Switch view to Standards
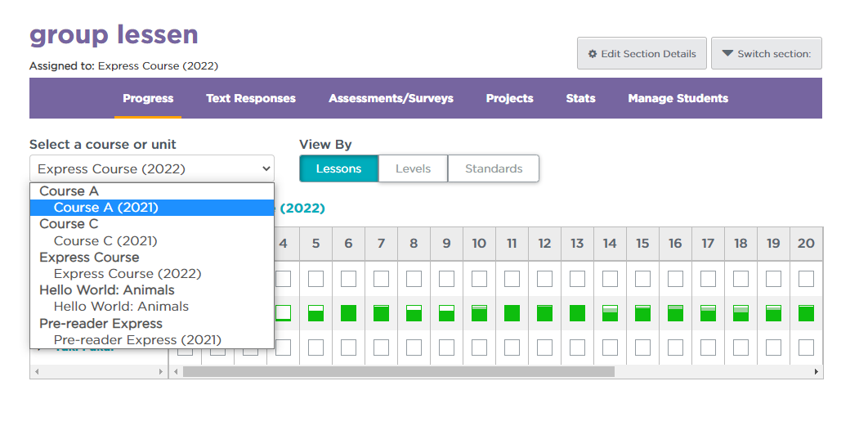 494,168
